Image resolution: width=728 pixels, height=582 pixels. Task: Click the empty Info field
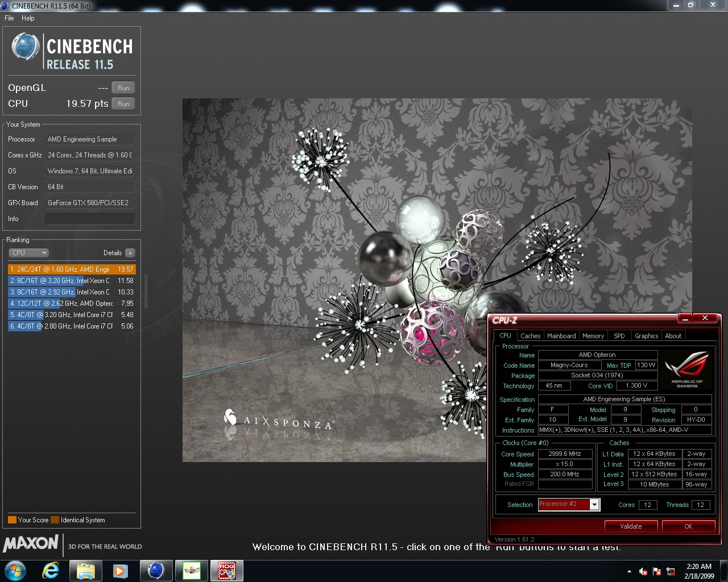tap(90, 219)
